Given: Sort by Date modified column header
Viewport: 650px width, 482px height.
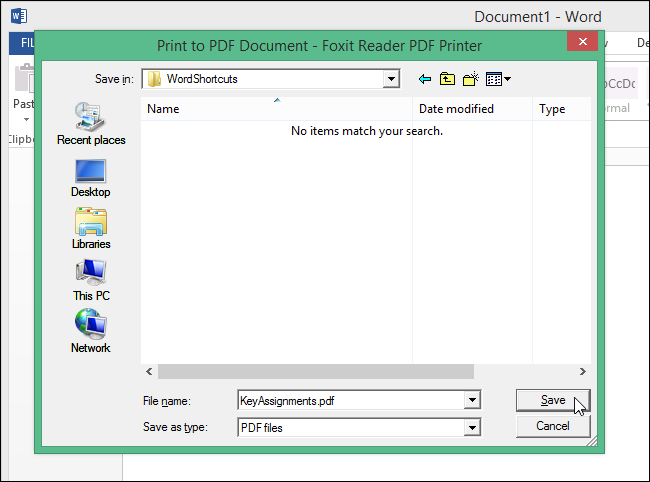Looking at the screenshot, I should point(472,109).
